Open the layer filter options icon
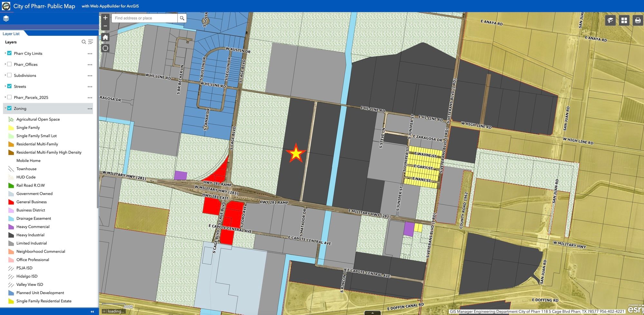This screenshot has width=644, height=315. (x=91, y=42)
